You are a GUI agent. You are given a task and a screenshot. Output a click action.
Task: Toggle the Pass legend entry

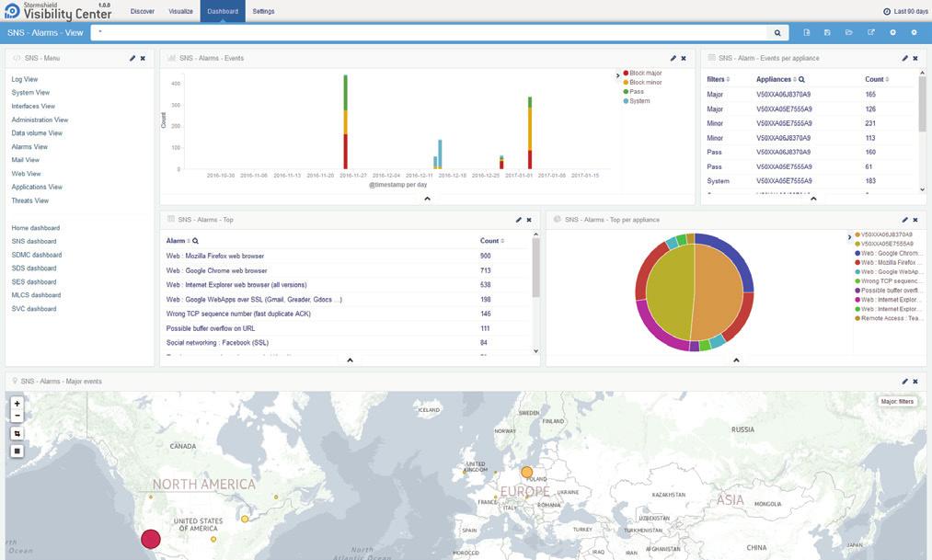point(633,91)
